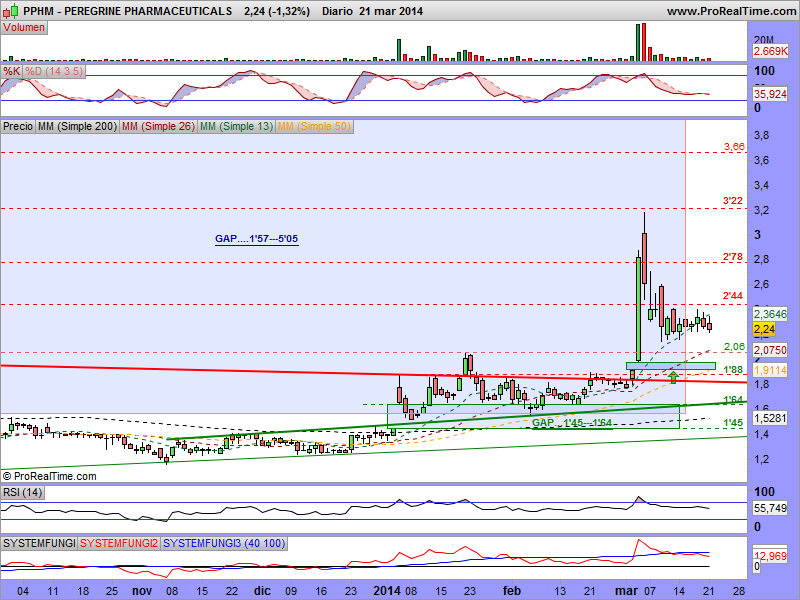This screenshot has height=600, width=800.
Task: Click the green 1'88 level label
Action: click(733, 369)
